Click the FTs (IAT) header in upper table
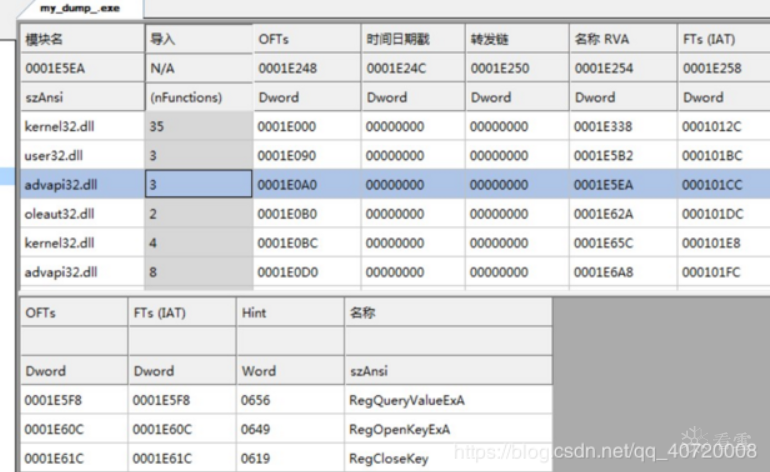The width and height of the screenshot is (770, 472). tap(724, 39)
